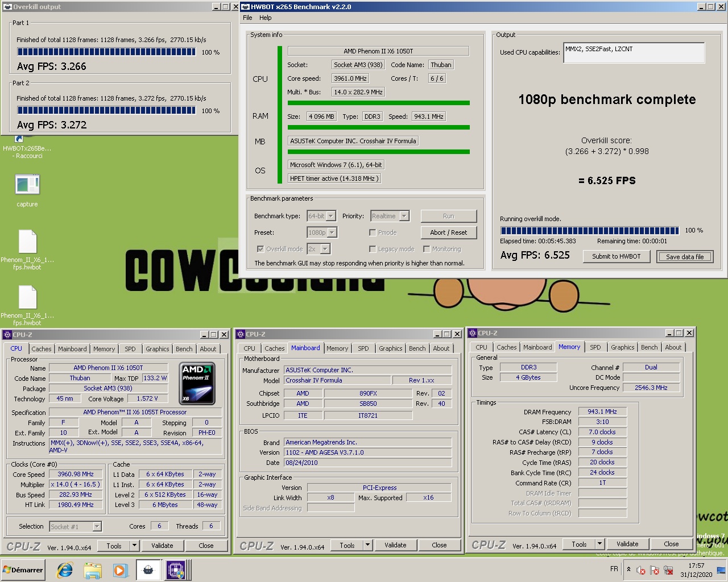The image size is (728, 582).
Task: Enable the Pmode checkbox
Action: coord(373,232)
